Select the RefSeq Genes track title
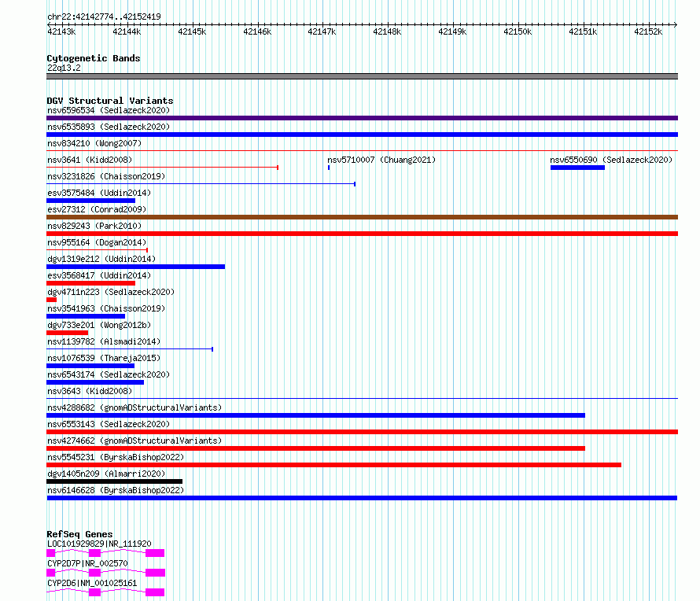700x601 pixels. [79, 534]
